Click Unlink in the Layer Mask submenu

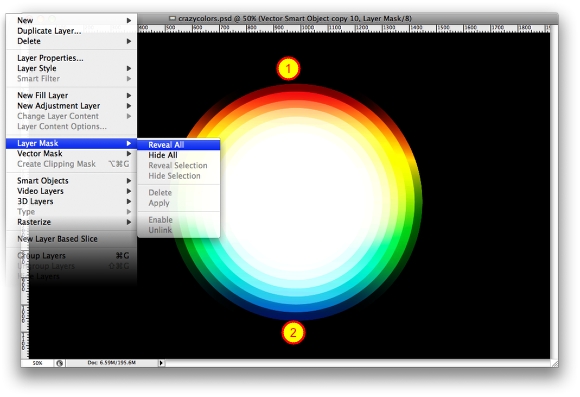[179, 230]
